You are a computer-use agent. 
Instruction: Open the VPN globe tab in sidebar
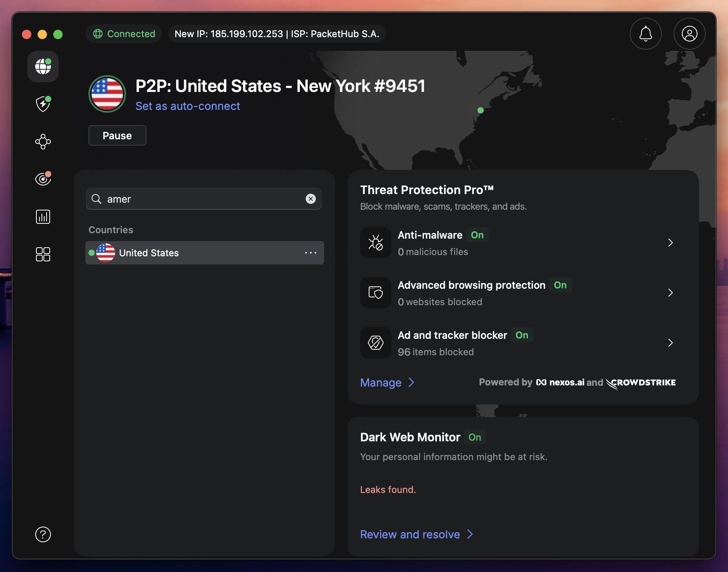click(43, 67)
